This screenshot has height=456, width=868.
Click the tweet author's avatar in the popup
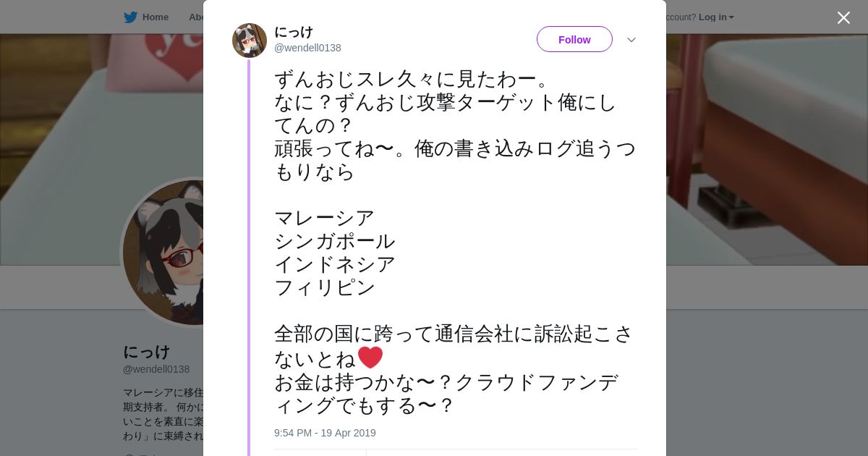coord(250,41)
